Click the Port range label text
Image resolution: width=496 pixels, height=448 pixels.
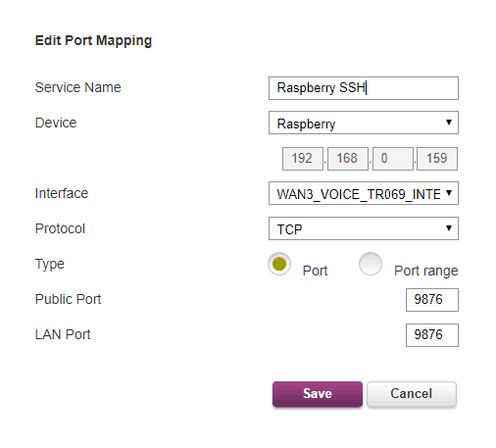[426, 271]
